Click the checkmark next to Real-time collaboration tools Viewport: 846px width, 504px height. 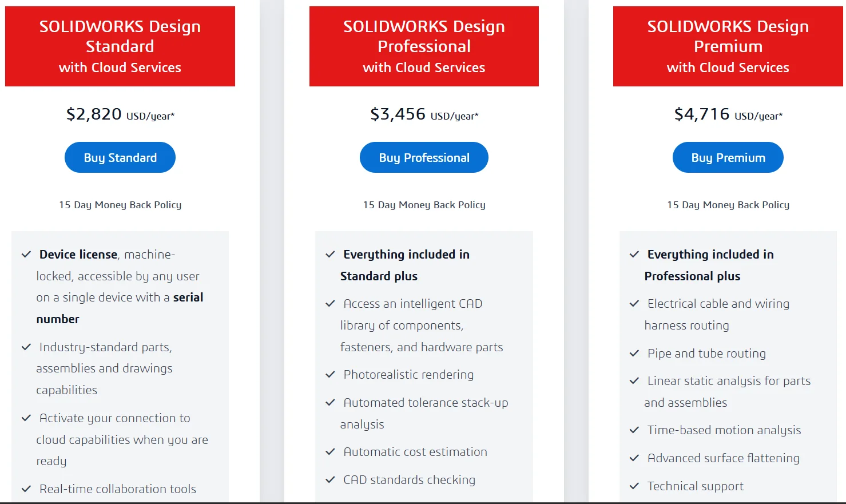pyautogui.click(x=26, y=489)
